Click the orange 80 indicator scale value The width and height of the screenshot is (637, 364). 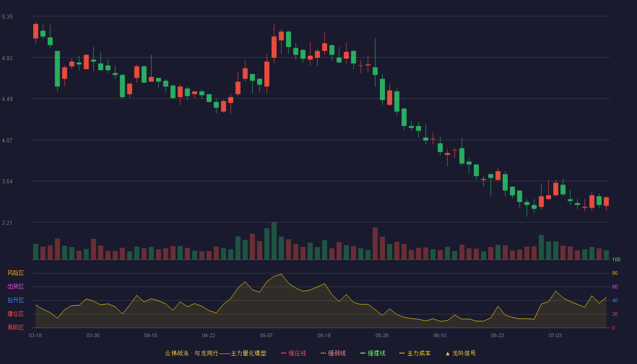[615, 273]
